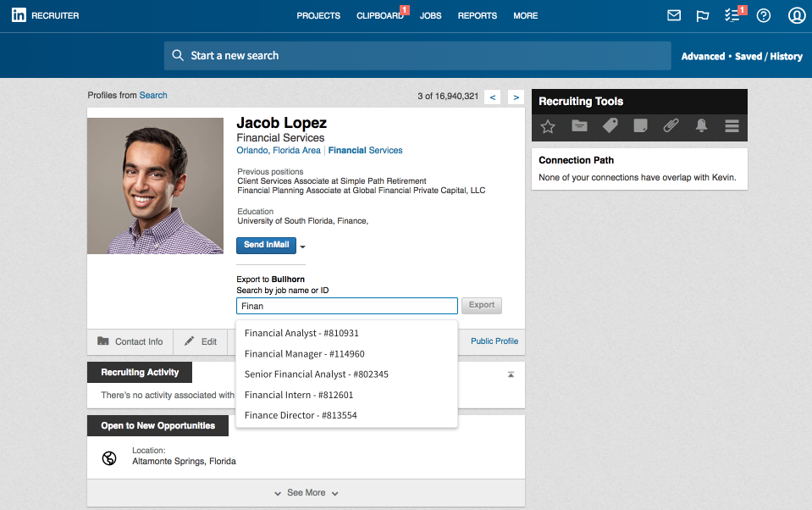Click the 3 of 16,940,321 counter
This screenshot has width=812, height=510.
(448, 97)
